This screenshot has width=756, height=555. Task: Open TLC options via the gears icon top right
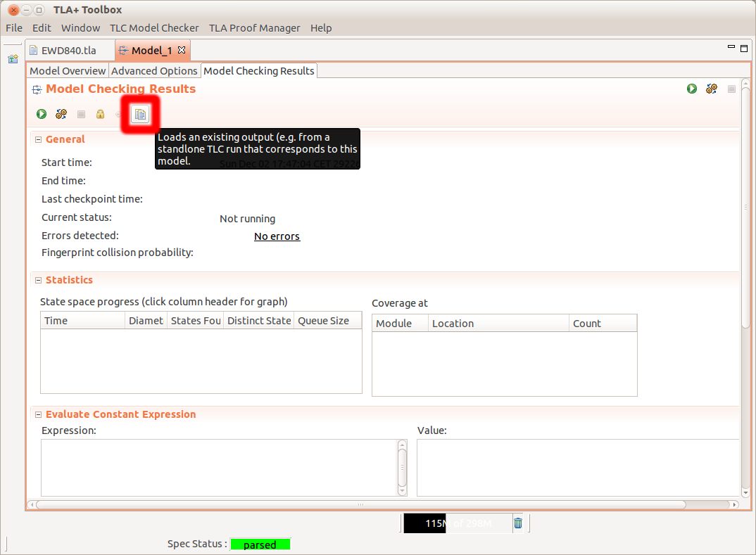pyautogui.click(x=711, y=89)
